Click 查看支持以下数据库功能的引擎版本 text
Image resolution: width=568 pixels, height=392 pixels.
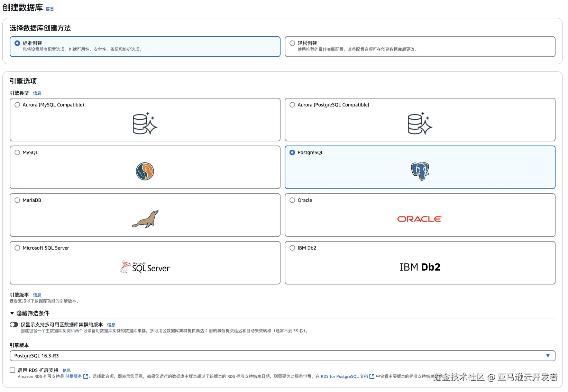click(45, 301)
